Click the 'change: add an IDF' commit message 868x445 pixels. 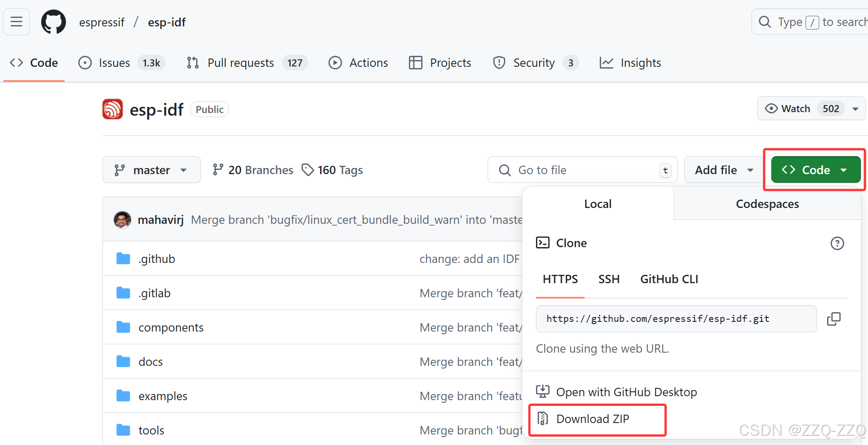[x=470, y=259]
